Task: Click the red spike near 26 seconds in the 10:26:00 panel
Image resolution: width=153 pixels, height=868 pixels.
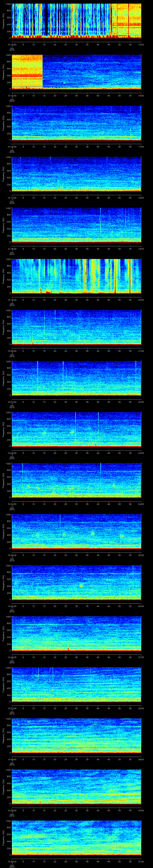Action: pyautogui.click(x=68, y=648)
